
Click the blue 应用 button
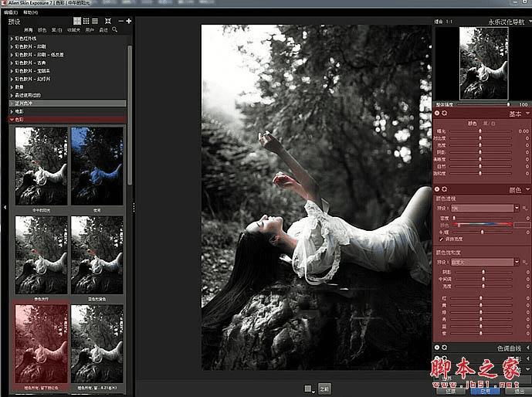484,391
